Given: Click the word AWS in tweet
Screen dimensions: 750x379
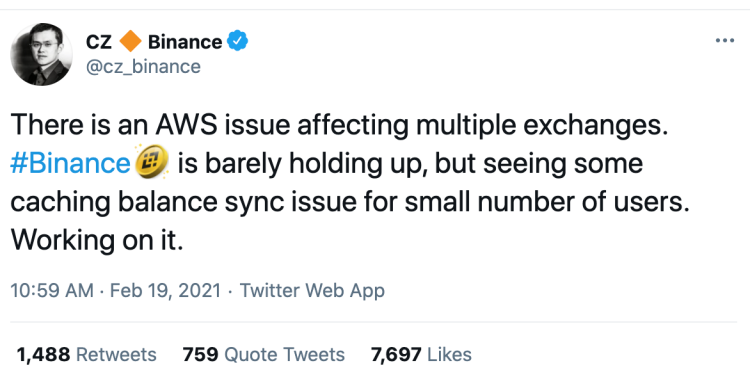Looking at the screenshot, I should [187, 125].
